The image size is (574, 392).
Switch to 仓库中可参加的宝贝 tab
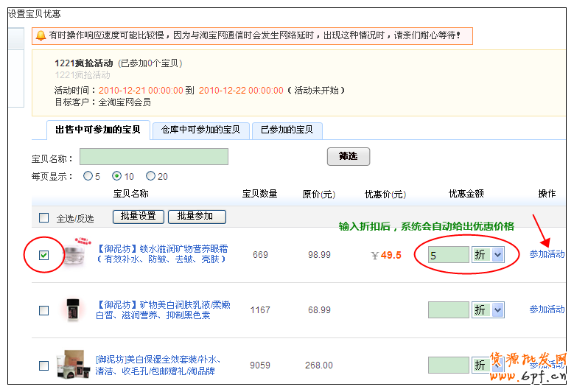click(x=200, y=130)
